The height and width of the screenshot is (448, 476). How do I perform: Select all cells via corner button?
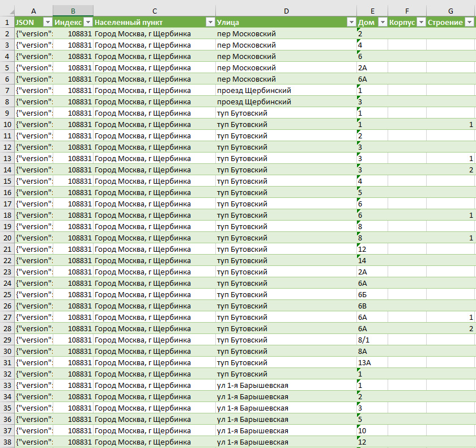pyautogui.click(x=7, y=11)
